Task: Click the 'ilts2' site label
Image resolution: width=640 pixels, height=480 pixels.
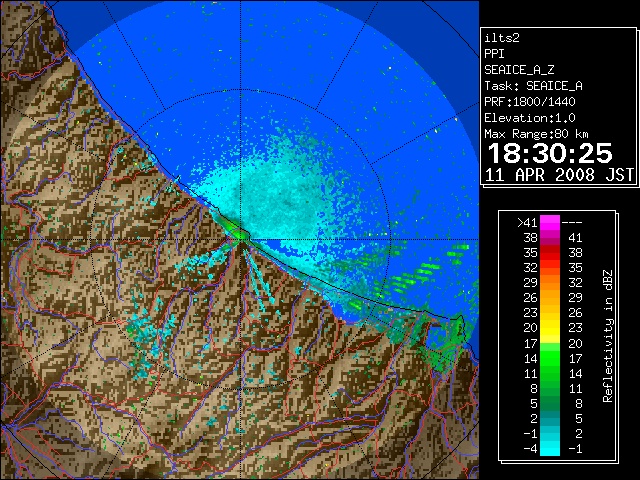Action: (x=502, y=38)
